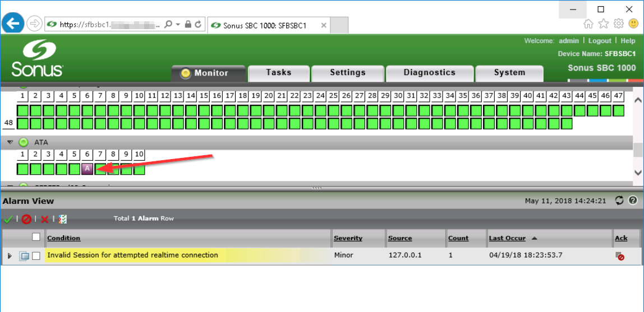Viewport: 644px width, 312px height.
Task: Tick the select-all checkbox in alarm header
Action: (36, 236)
